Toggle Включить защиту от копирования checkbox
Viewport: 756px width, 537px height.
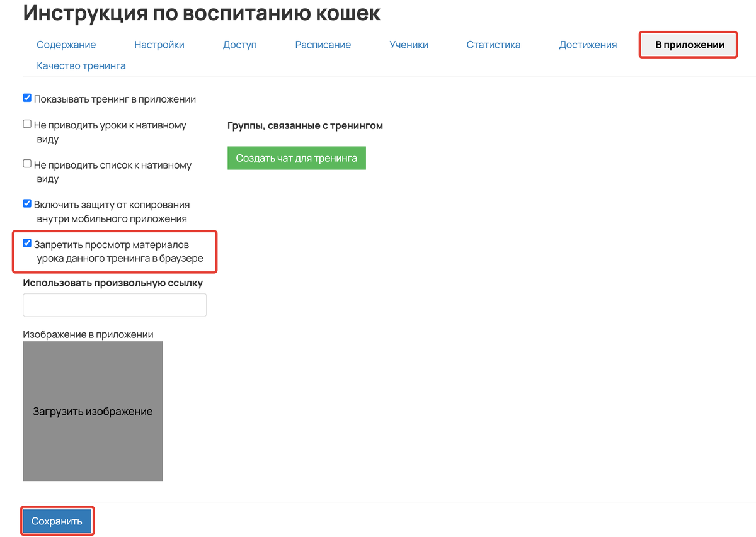pyautogui.click(x=27, y=203)
